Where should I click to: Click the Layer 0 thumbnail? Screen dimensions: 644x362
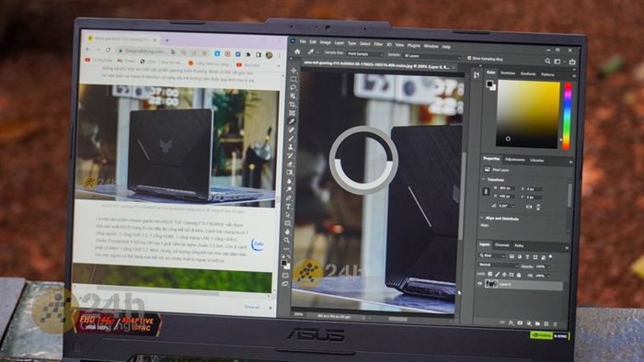[x=491, y=284]
